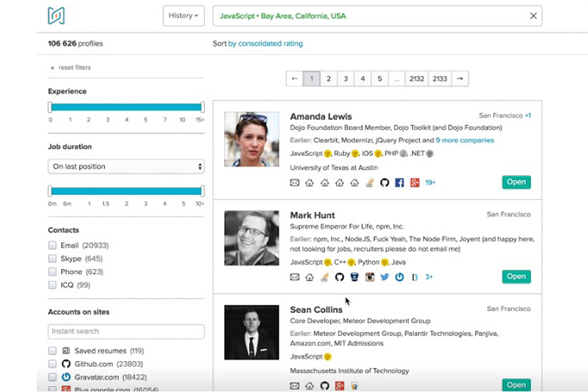Open Mark Hunt's Instagram icon
Screen dimensions: 588x392
pos(370,277)
